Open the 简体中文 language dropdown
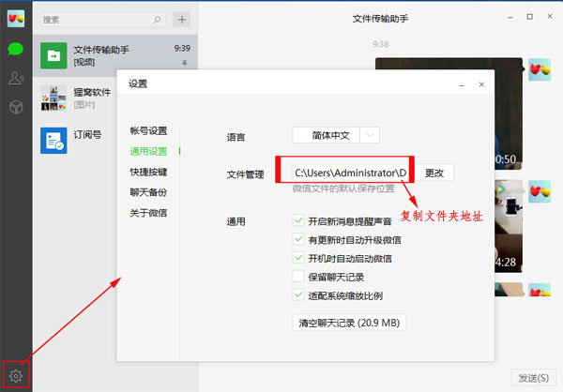The height and width of the screenshot is (392, 563). (x=336, y=135)
